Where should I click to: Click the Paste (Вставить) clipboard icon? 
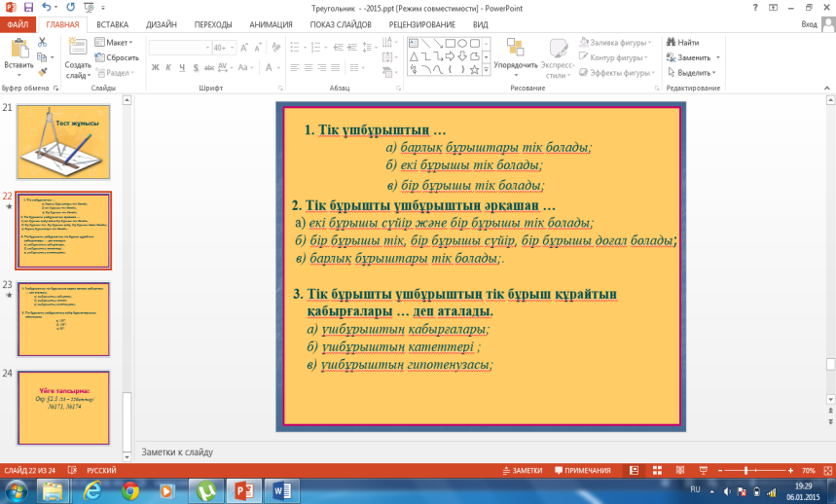(x=18, y=49)
